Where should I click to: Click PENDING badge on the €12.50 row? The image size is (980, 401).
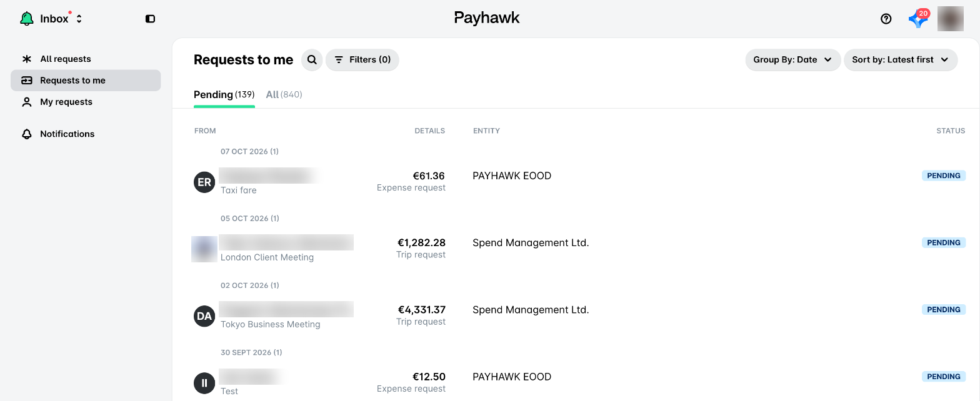(x=944, y=377)
